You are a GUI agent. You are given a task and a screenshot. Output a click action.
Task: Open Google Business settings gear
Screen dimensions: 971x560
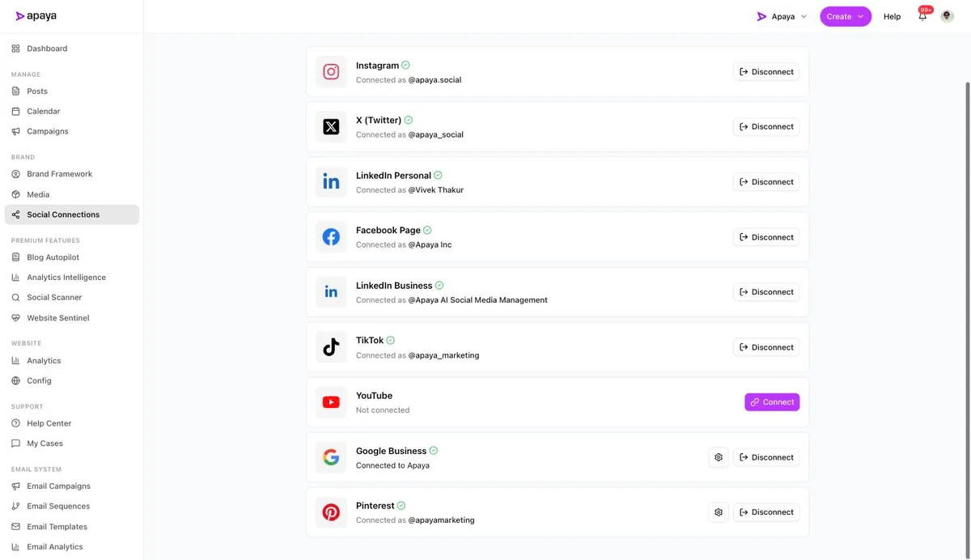(x=719, y=457)
